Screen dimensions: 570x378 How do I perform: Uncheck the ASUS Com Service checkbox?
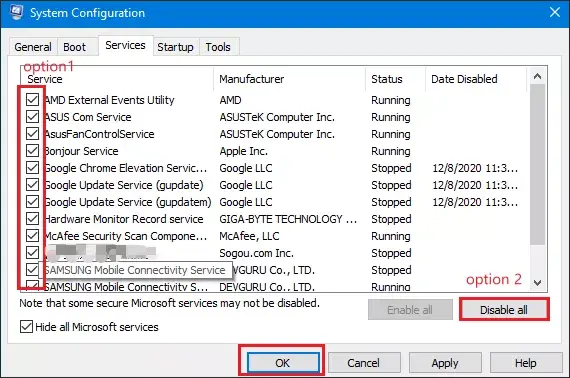(x=32, y=117)
